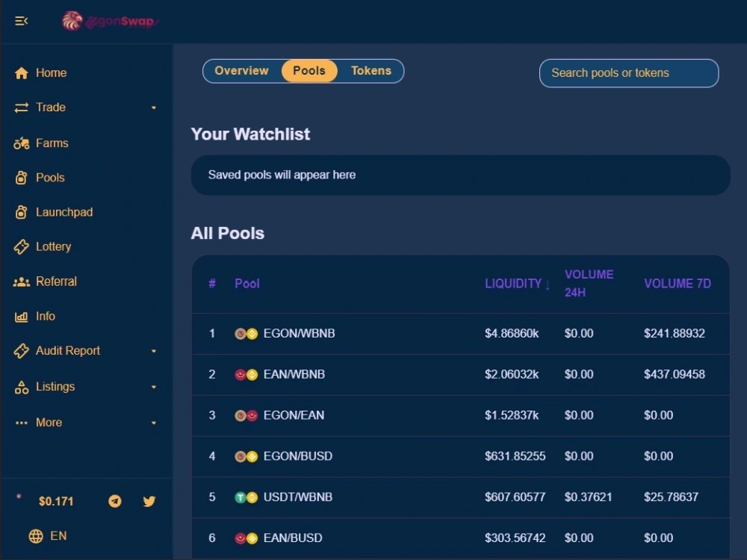This screenshot has width=747, height=560.
Task: Open the EGON/BUSD pool link
Action: pyautogui.click(x=298, y=456)
